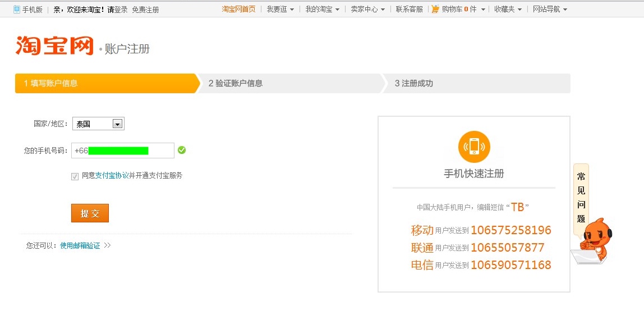
Task: Select step 1 填写账户信息 tab
Action: click(107, 84)
